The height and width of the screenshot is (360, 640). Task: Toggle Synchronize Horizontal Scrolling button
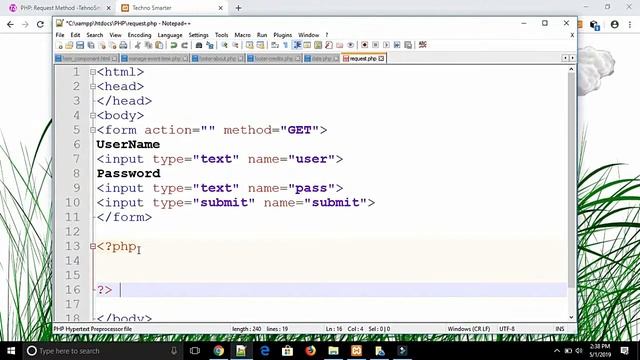[x=260, y=45]
